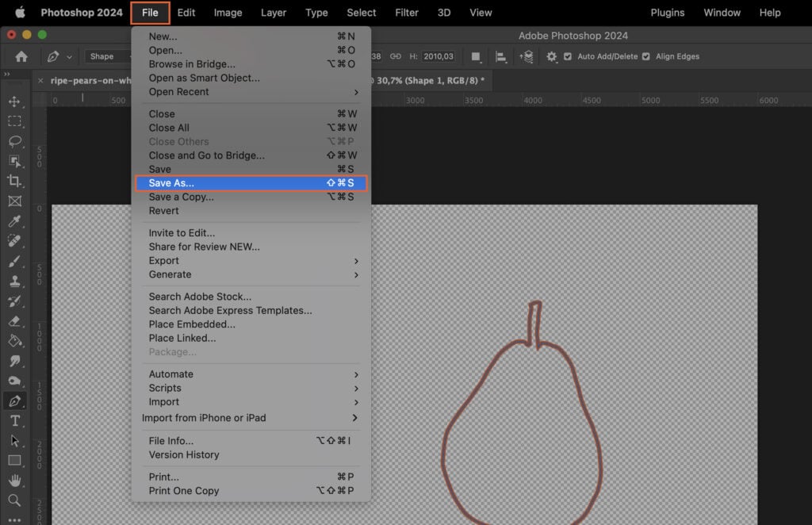Toggle the width-height link icon

click(396, 56)
